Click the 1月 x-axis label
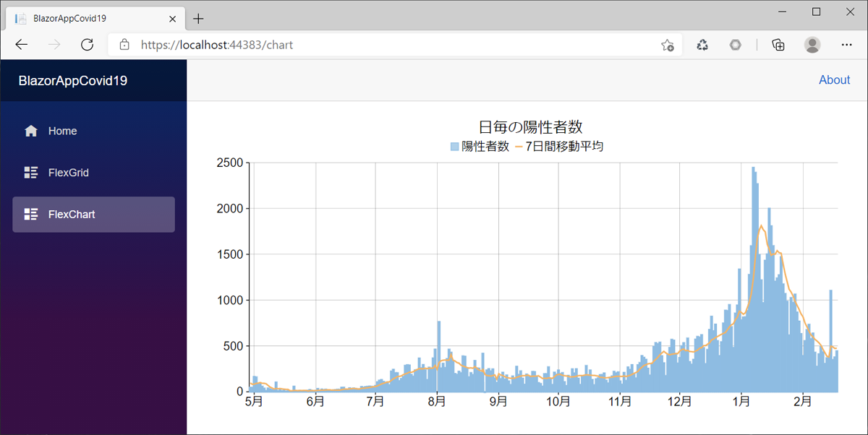 pos(741,400)
